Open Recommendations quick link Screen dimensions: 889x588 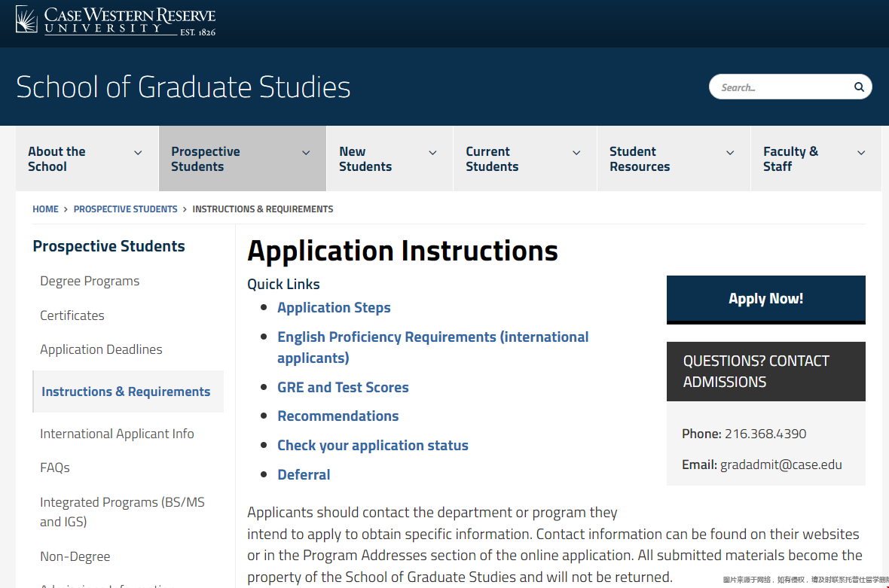pyautogui.click(x=338, y=416)
